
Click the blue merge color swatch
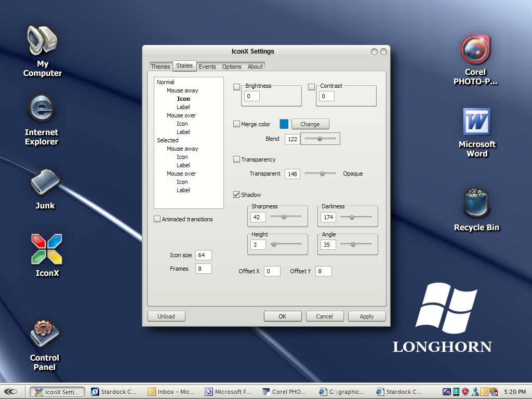tap(284, 124)
